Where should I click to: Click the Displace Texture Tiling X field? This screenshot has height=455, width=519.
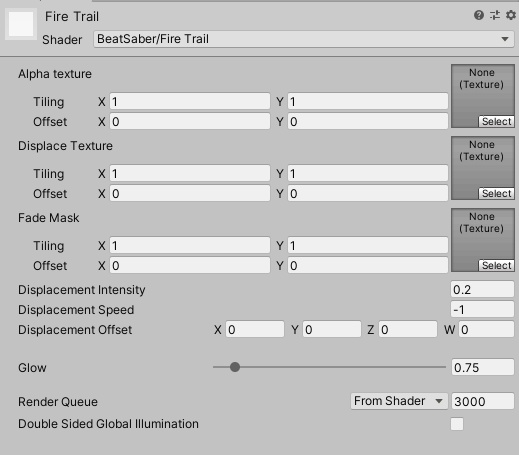(x=190, y=173)
